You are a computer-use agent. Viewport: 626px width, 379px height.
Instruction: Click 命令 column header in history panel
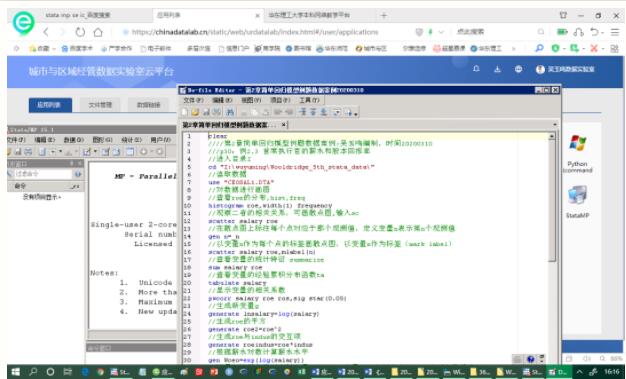coord(45,186)
